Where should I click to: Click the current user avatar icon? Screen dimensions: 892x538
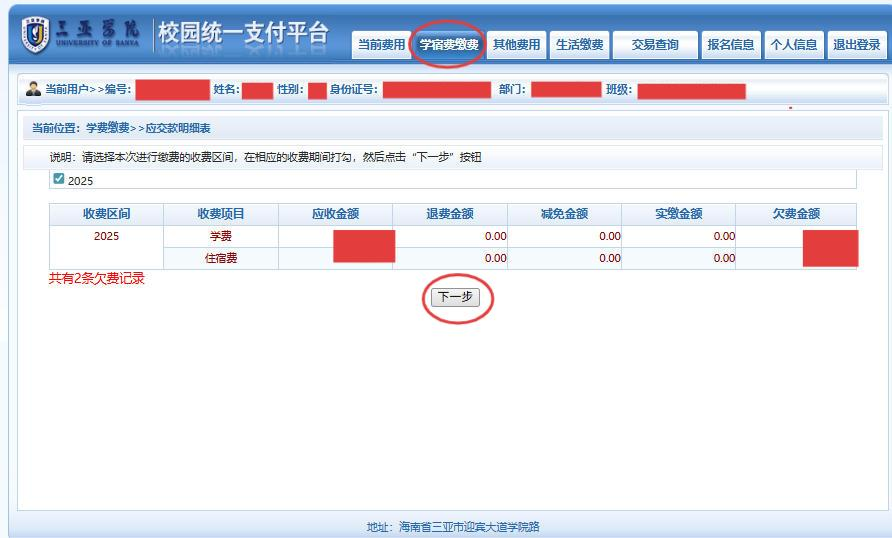33,90
